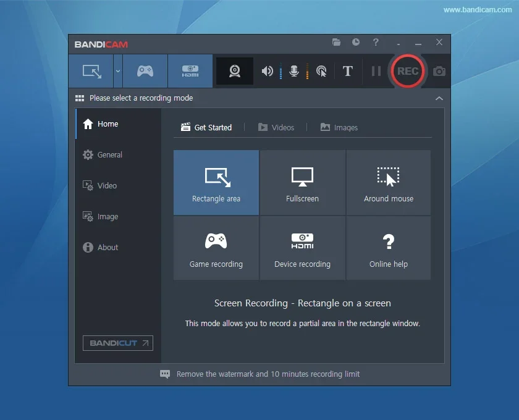Open the BANDICUT button
The height and width of the screenshot is (420, 519).
coord(117,343)
